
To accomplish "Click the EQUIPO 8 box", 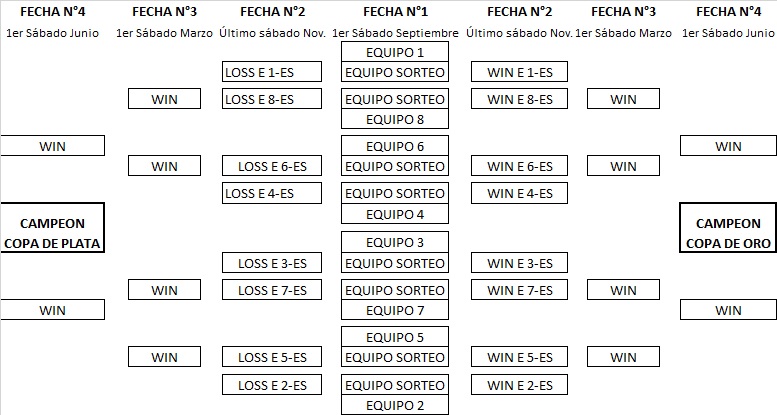I will 395,119.
